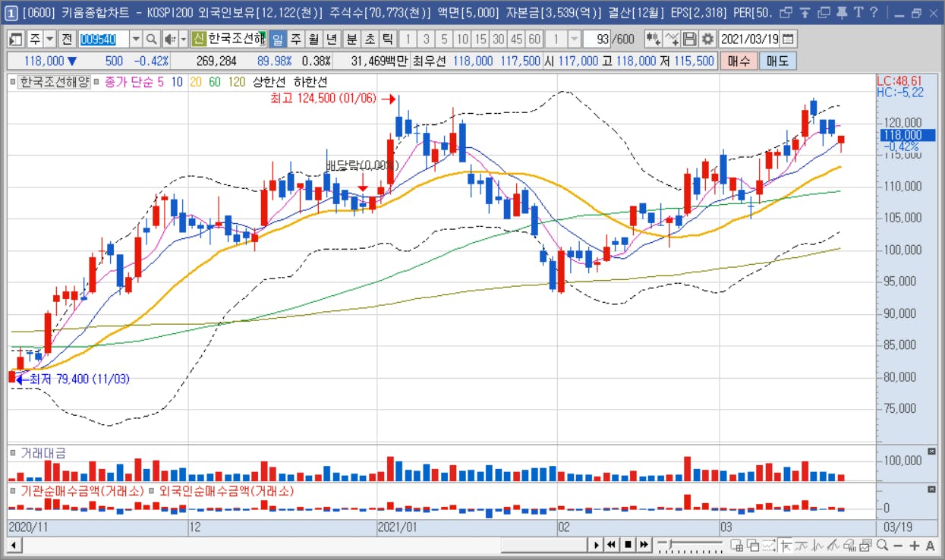945x560 pixels.
Task: Open the date calendar picker icon
Action: point(789,39)
